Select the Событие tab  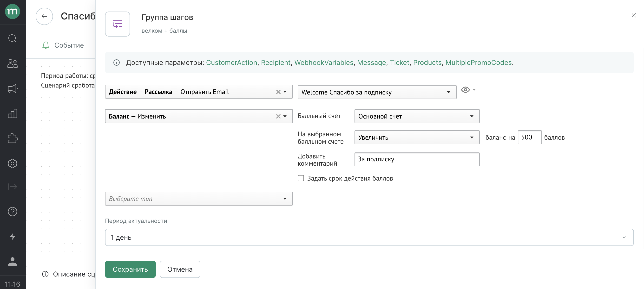tap(63, 45)
